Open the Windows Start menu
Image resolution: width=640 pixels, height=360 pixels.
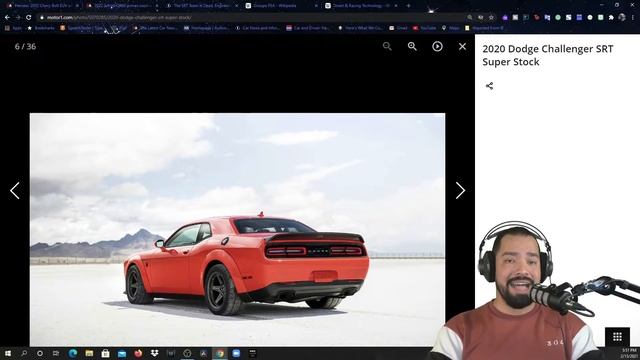point(7,353)
